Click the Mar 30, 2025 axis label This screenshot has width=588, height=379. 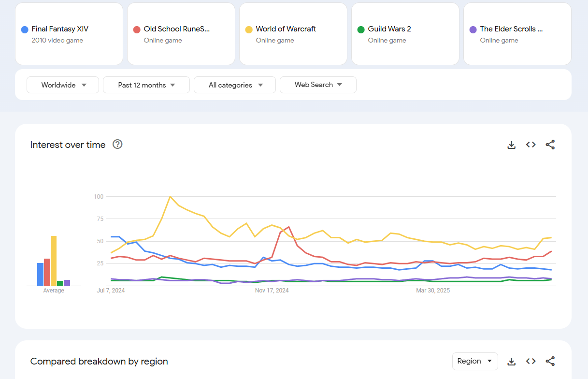pos(433,291)
